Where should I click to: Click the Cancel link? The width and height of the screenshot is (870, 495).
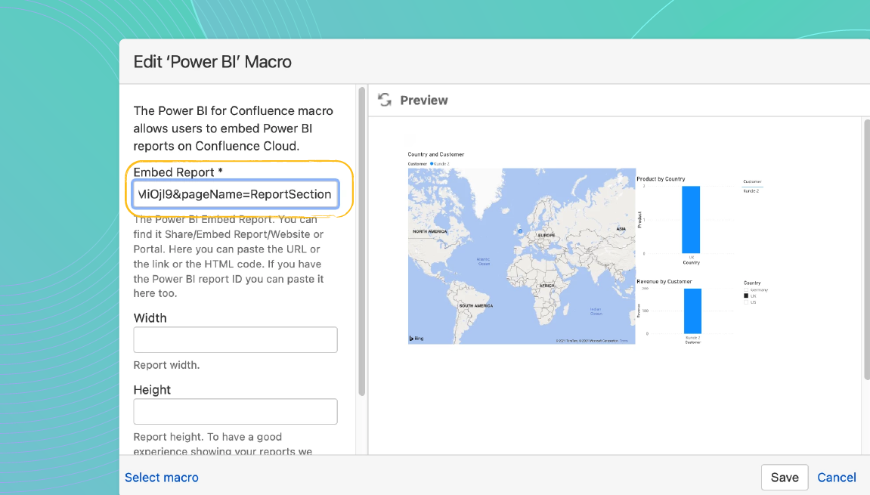[x=836, y=477]
